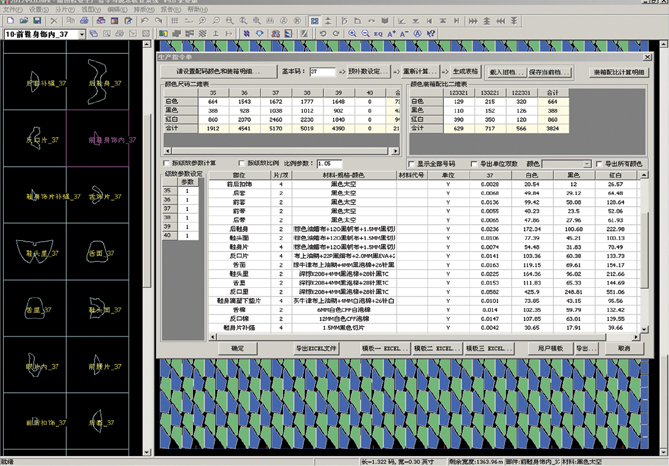Click the 后鞋身 row in material table
This screenshot has height=466, width=669.
coord(425,229)
